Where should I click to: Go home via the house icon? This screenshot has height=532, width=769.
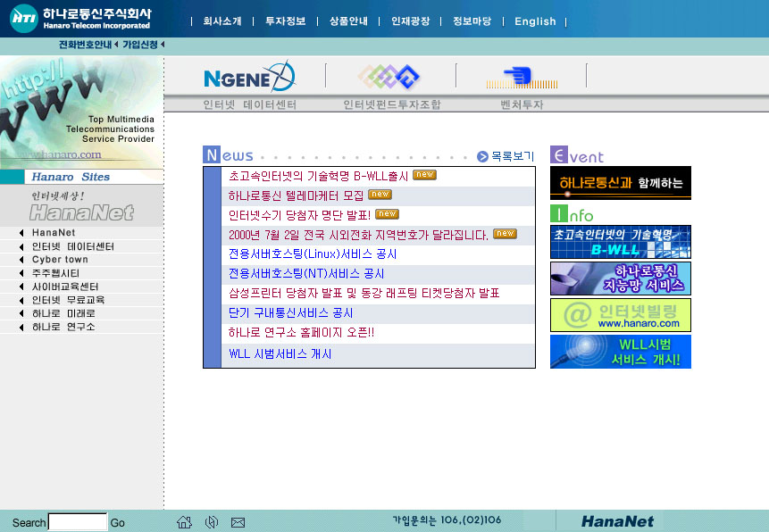coord(184,522)
